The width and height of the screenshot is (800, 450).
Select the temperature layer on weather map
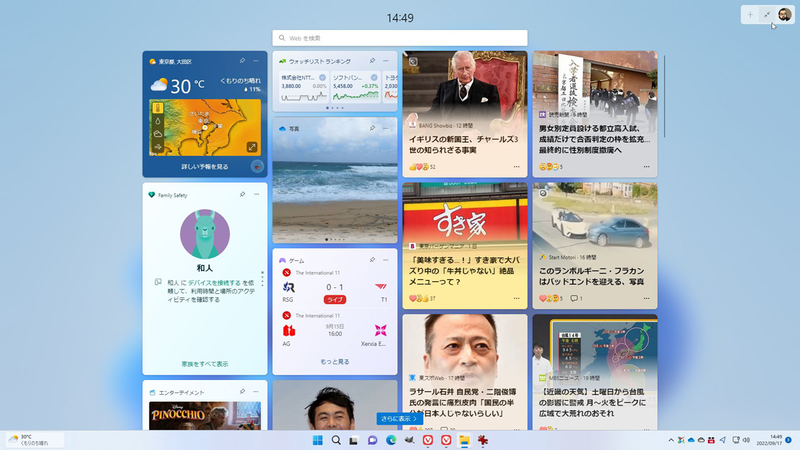(x=158, y=108)
